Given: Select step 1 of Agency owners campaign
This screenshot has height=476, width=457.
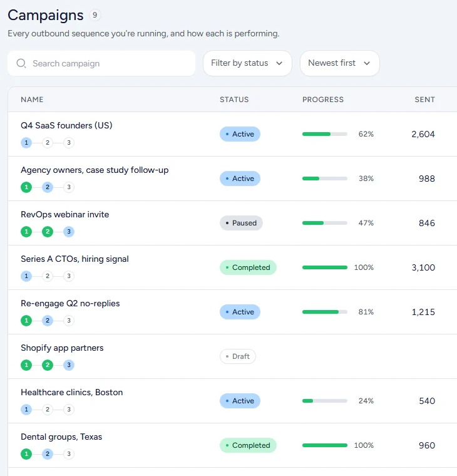Looking at the screenshot, I should click(26, 187).
